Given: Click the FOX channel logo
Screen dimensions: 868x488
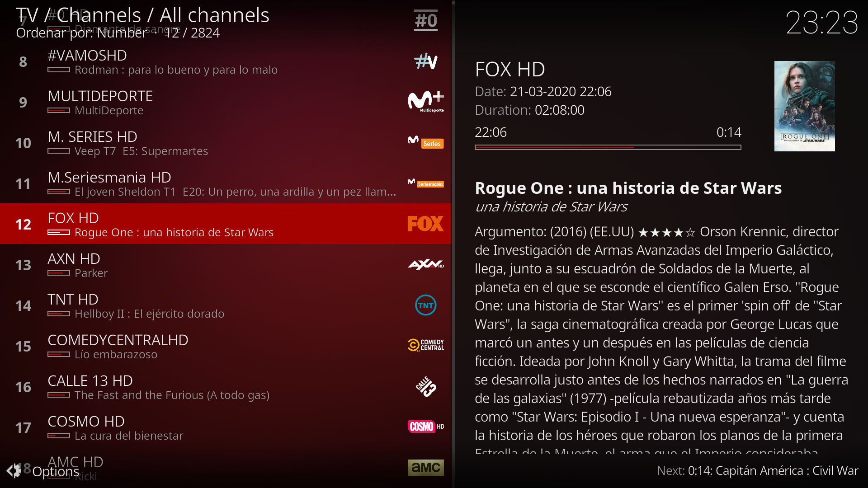Looking at the screenshot, I should coord(425,224).
